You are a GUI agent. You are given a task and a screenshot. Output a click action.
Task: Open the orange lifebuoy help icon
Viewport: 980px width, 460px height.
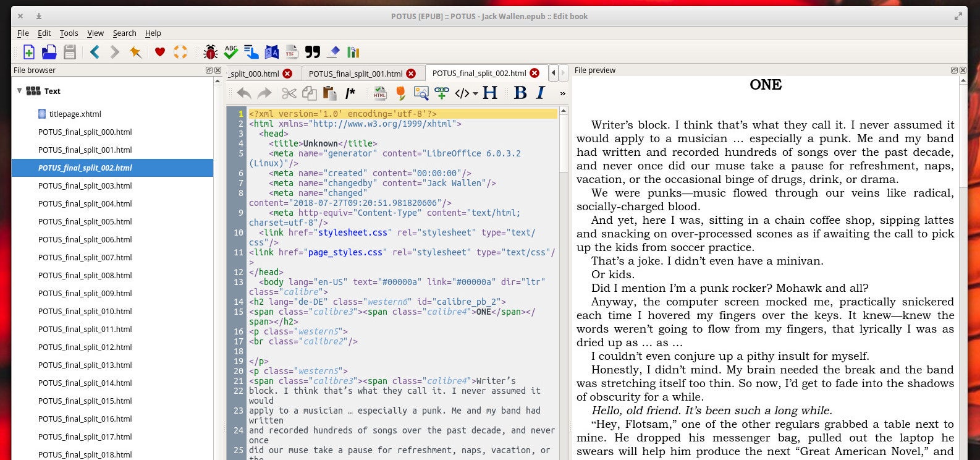(180, 52)
